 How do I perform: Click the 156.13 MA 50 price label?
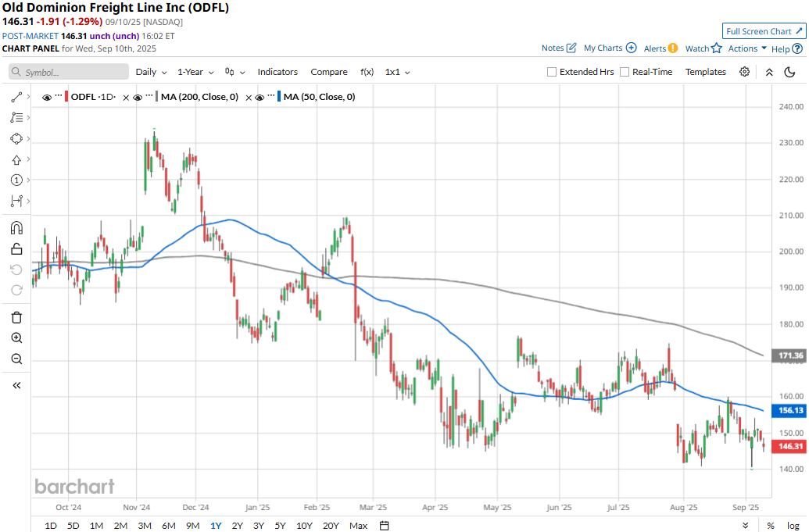click(x=789, y=410)
